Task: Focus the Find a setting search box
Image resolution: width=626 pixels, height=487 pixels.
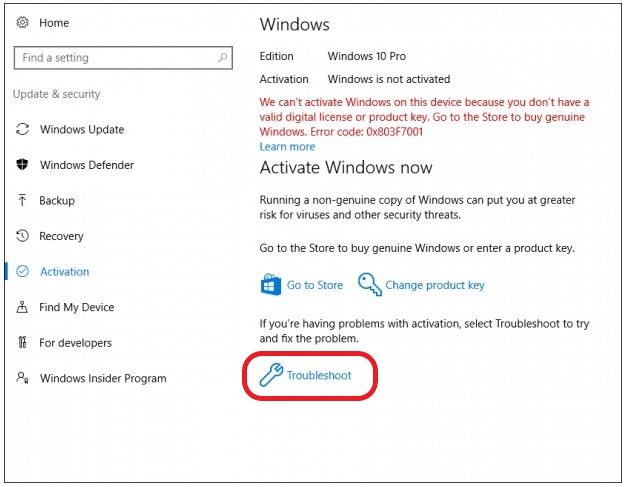Action: [123, 58]
